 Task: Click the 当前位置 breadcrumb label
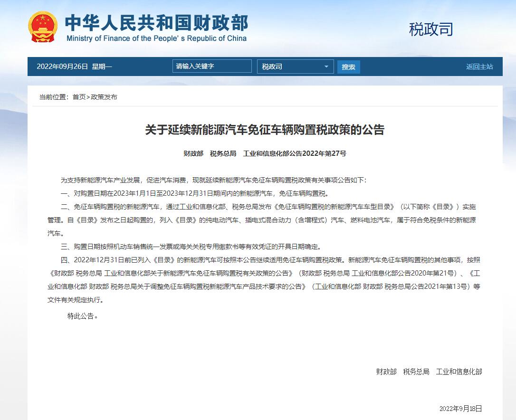53,97
